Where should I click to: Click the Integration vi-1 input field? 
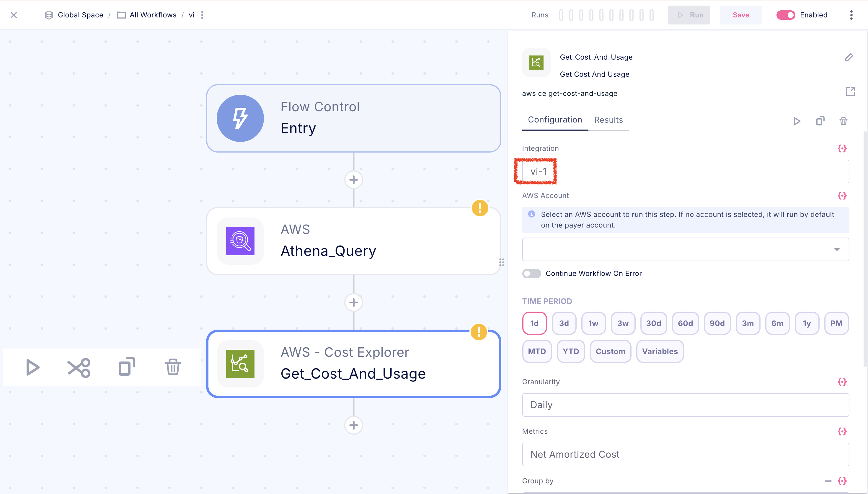click(x=686, y=171)
